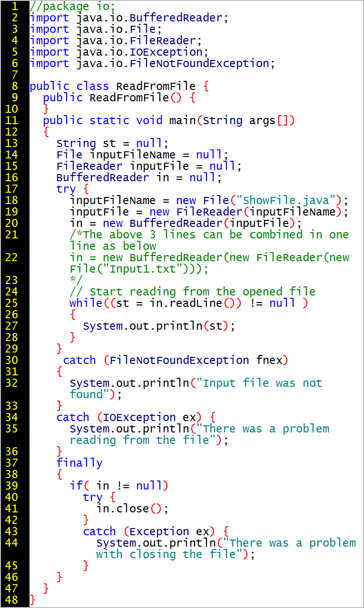Image resolution: width=364 pixels, height=608 pixels.
Task: Click line number 12 in the gutter
Action: [11, 132]
